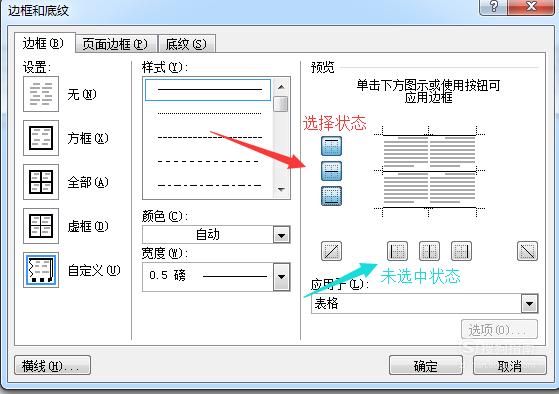Click the style list scrollbar thumb

pyautogui.click(x=281, y=104)
